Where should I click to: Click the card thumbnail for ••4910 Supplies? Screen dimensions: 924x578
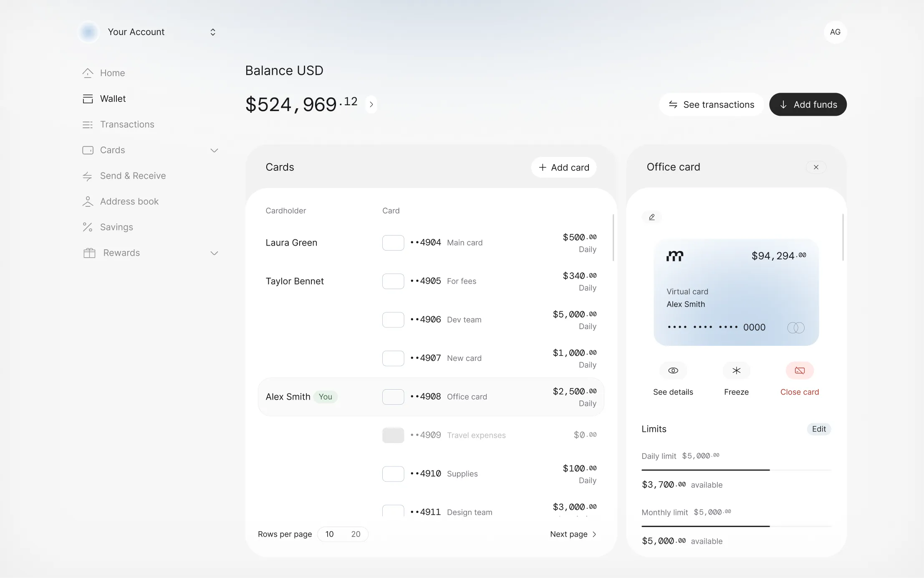point(393,474)
